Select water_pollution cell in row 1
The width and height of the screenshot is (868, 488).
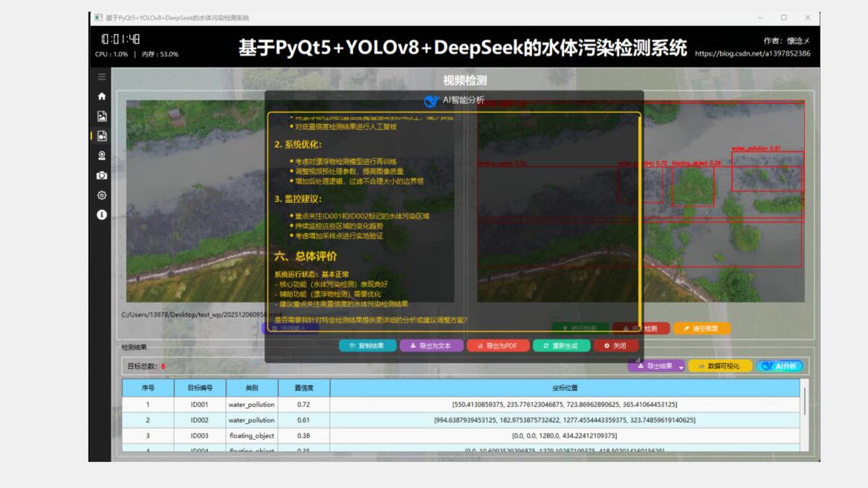pyautogui.click(x=252, y=405)
